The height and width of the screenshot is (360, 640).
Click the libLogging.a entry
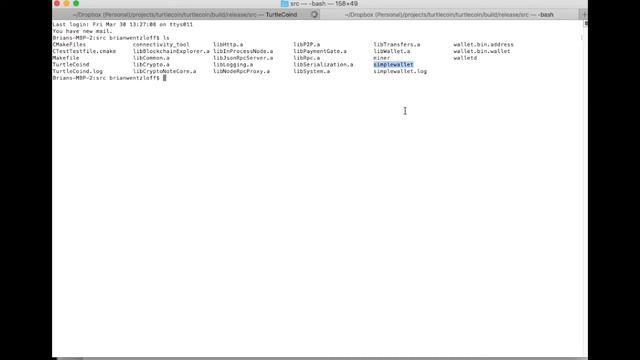click(x=233, y=64)
